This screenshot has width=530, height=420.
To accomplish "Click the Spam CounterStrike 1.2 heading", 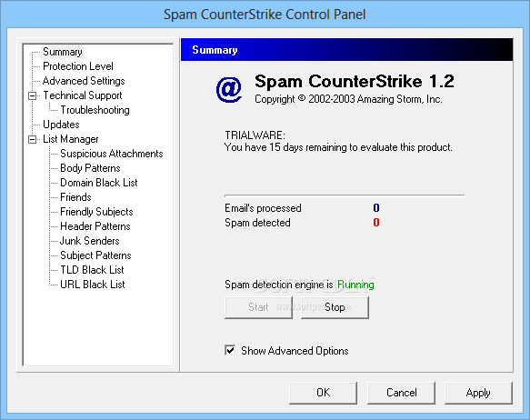I will click(x=355, y=81).
